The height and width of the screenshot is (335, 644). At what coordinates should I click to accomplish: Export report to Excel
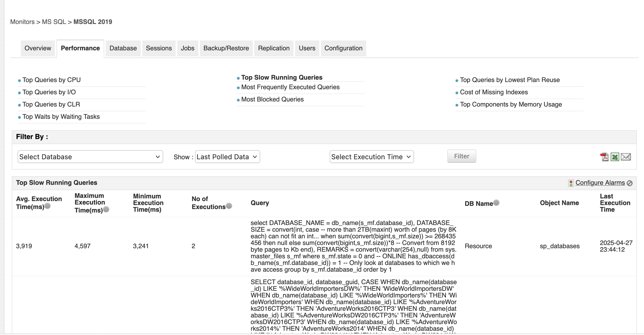(615, 157)
